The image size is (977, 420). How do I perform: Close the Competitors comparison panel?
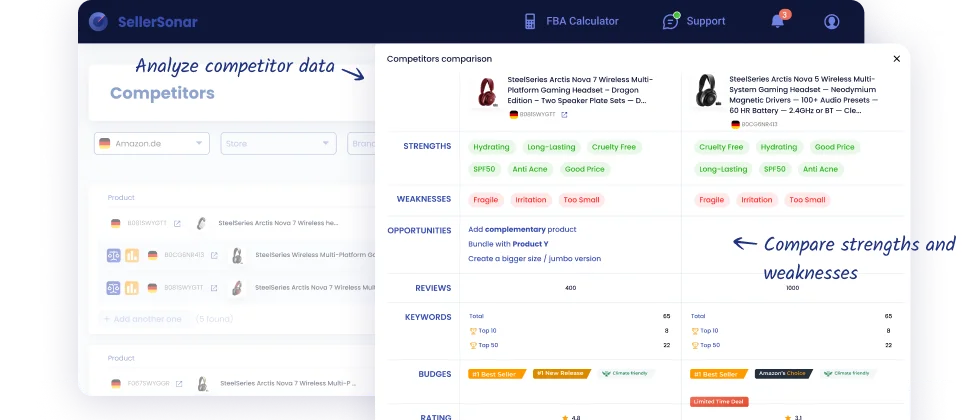pyautogui.click(x=896, y=59)
